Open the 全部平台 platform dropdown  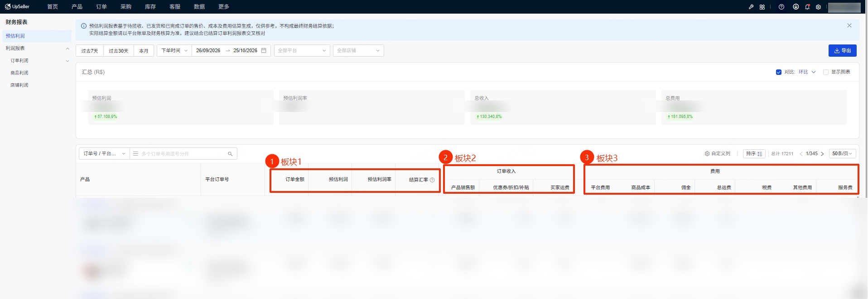pyautogui.click(x=302, y=50)
